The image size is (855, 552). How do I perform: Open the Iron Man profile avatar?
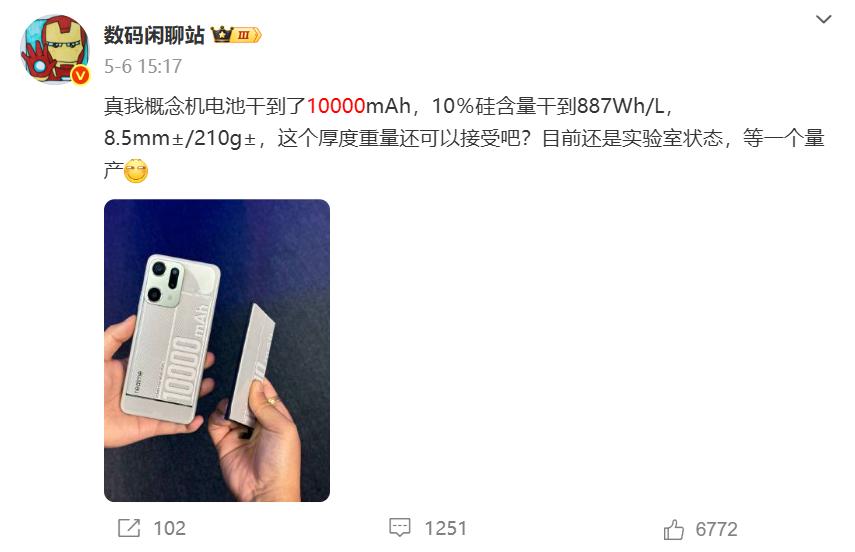pos(55,50)
